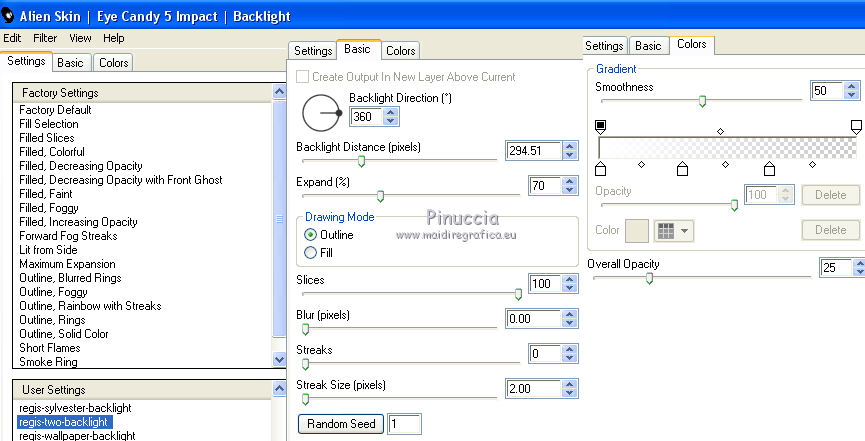Click the Streak Size stepper arrows

pos(570,389)
